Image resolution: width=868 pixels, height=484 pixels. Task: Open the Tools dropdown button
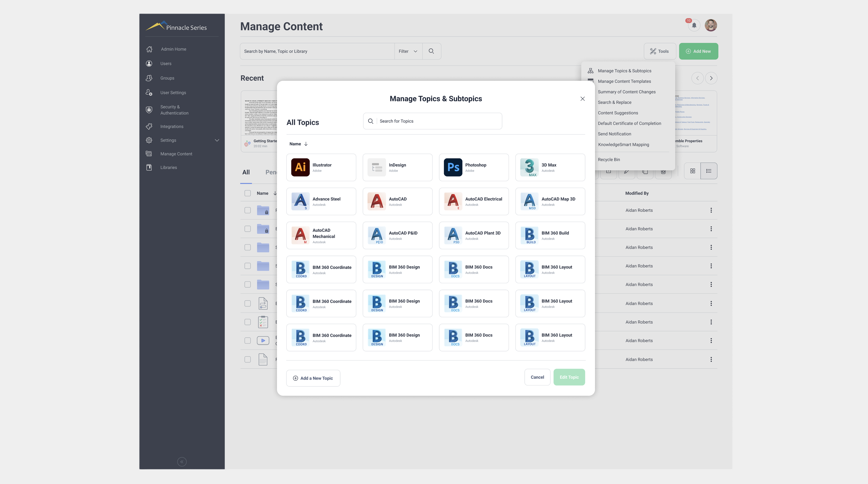[660, 51]
